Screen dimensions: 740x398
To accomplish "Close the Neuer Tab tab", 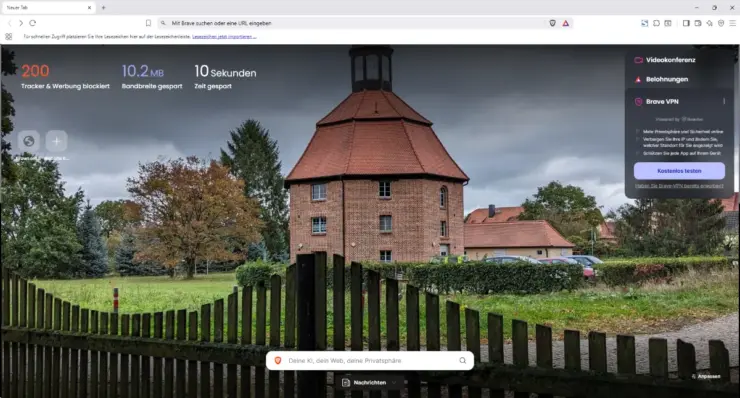I will pyautogui.click(x=89, y=8).
